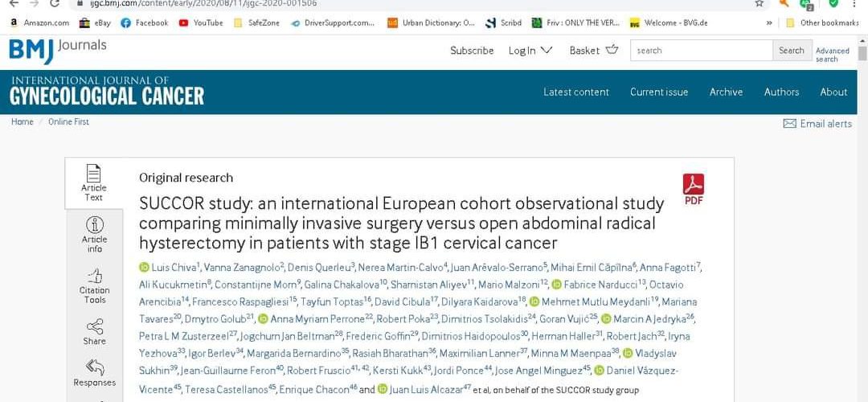Go to Latest content
Screen dimensions: 868x402
[576, 92]
